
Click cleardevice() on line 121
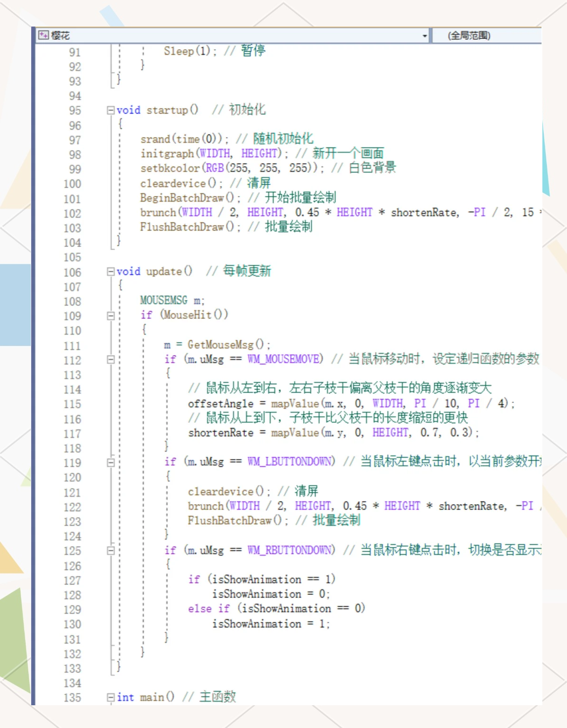click(229, 491)
